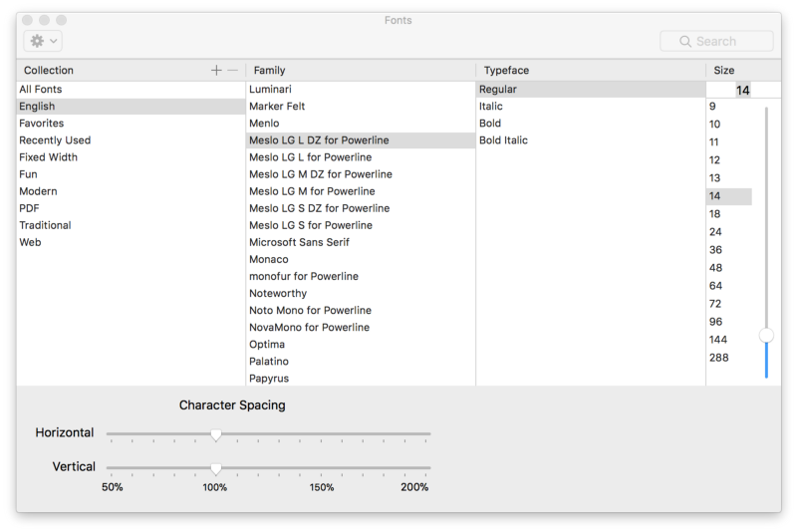Select the Web collection

131,242
